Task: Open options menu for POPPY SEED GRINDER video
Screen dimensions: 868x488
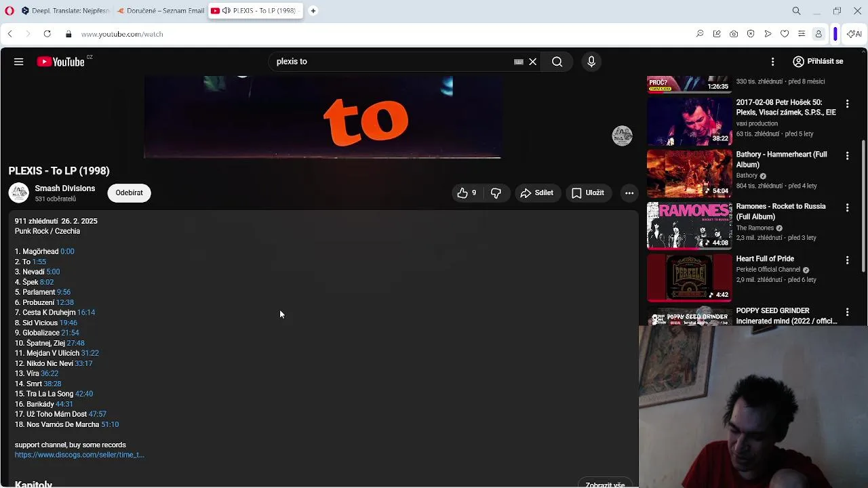Action: pyautogui.click(x=847, y=312)
